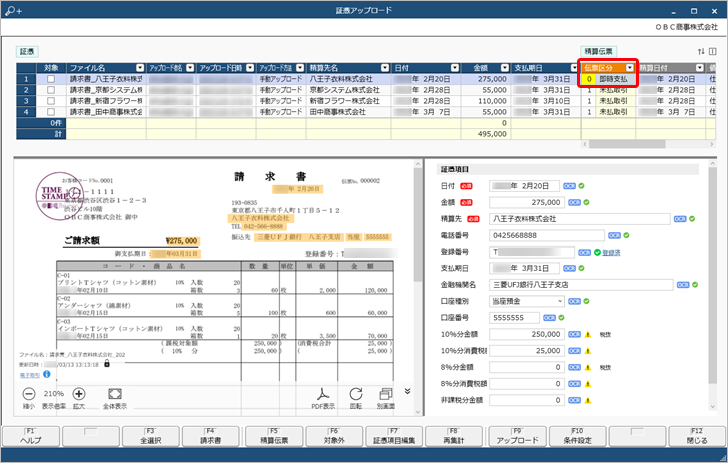This screenshot has height=463, width=728.
Task: Click the 証憑項目 panel vertical scrollbar
Action: pos(713,275)
